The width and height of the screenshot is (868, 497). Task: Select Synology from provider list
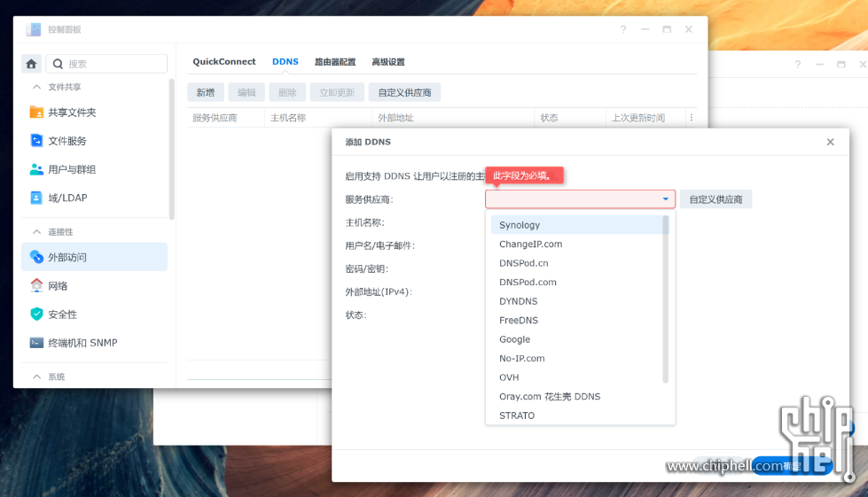point(577,225)
